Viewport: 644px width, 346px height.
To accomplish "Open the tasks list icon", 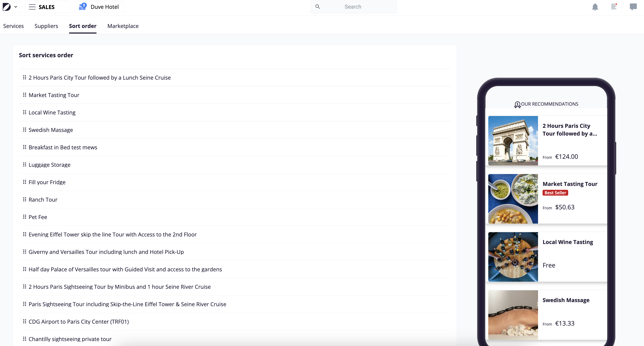I will click(614, 7).
